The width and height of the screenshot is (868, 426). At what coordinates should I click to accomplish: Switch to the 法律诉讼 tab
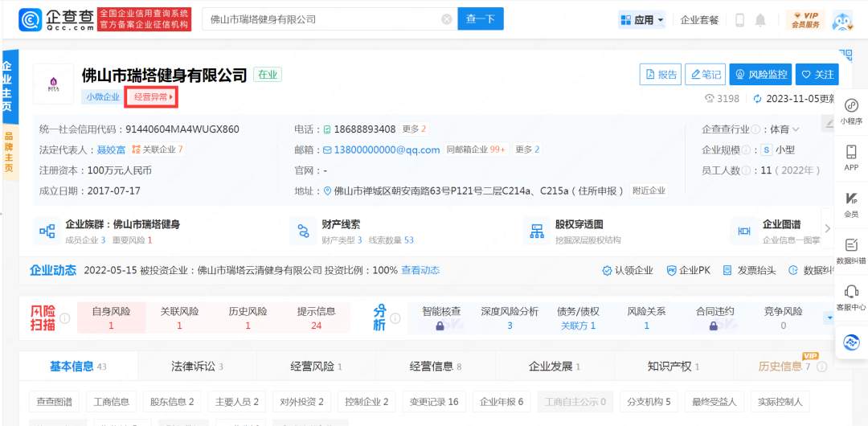coord(197,367)
